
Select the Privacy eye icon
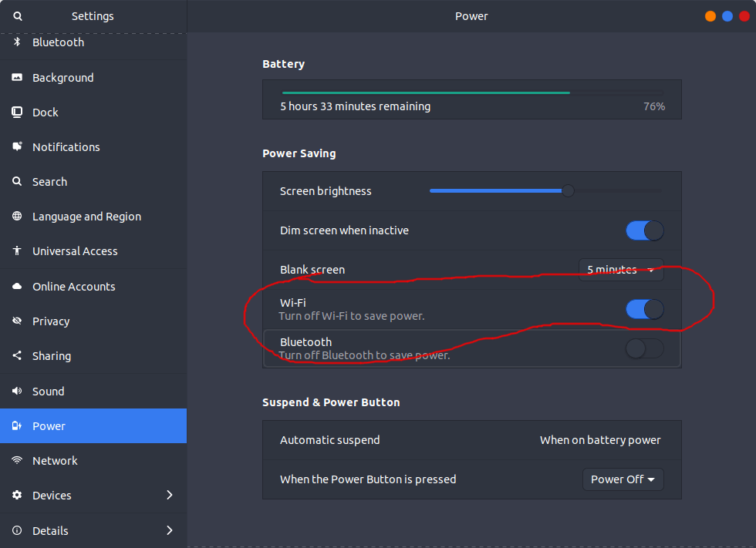15,321
